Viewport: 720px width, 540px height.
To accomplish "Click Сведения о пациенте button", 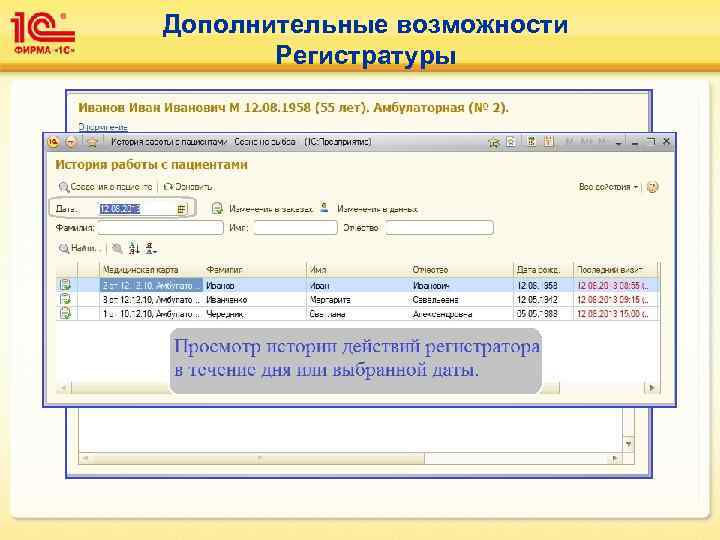I will (x=106, y=187).
